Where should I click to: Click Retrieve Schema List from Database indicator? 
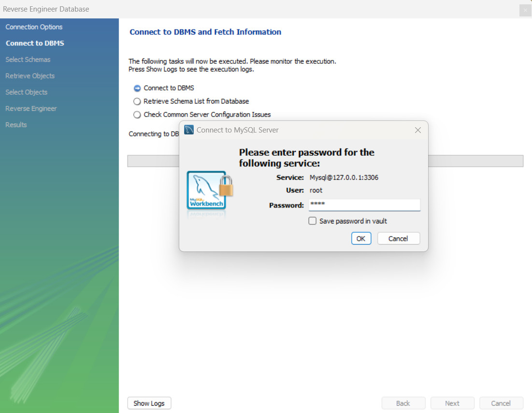(x=137, y=101)
